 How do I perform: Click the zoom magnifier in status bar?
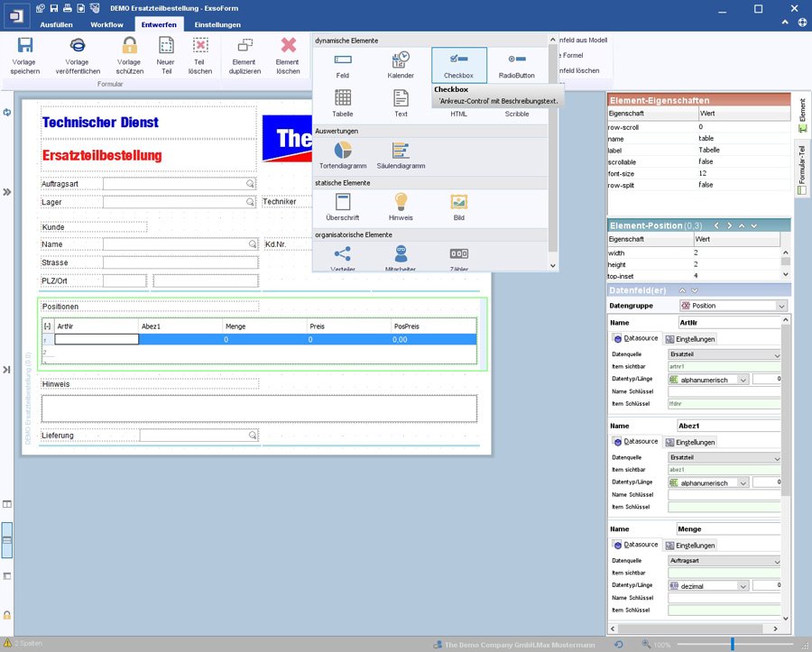coord(646,644)
